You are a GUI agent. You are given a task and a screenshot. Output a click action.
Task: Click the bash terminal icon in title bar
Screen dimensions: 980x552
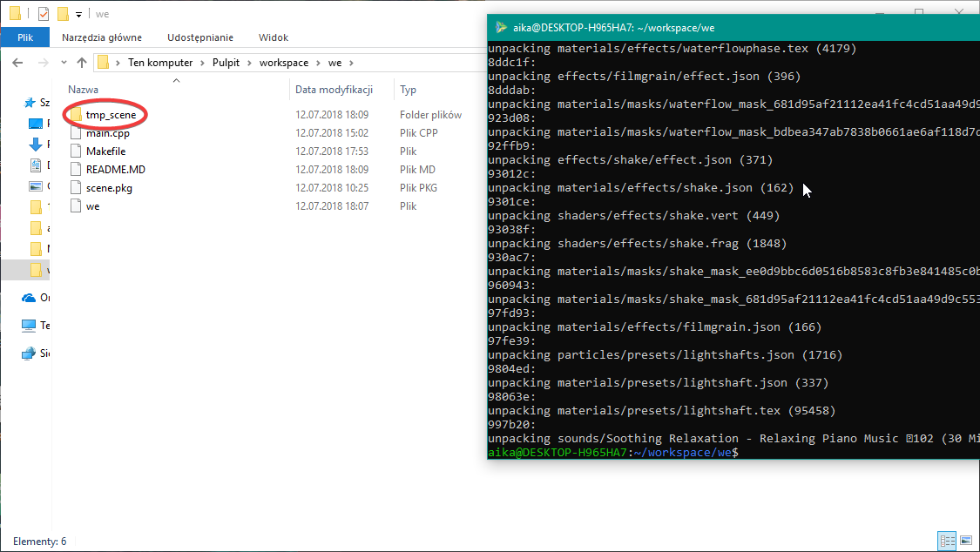pyautogui.click(x=499, y=27)
